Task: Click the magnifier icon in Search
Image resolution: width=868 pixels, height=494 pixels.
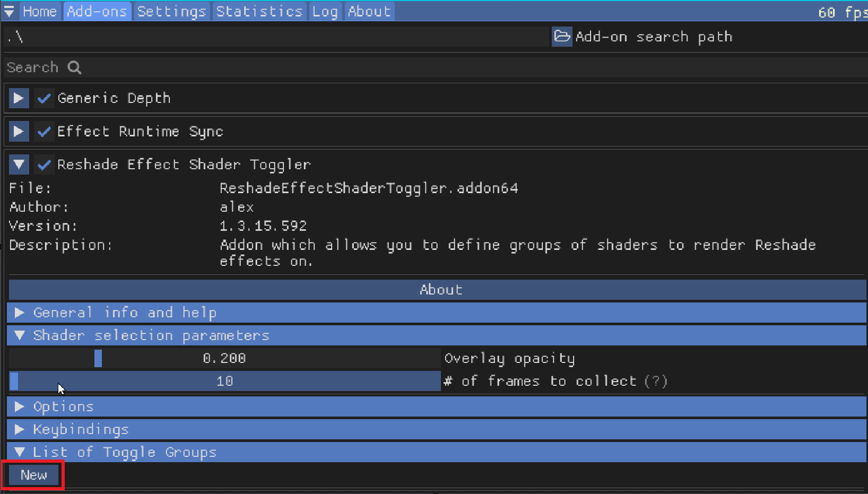Action: click(74, 67)
